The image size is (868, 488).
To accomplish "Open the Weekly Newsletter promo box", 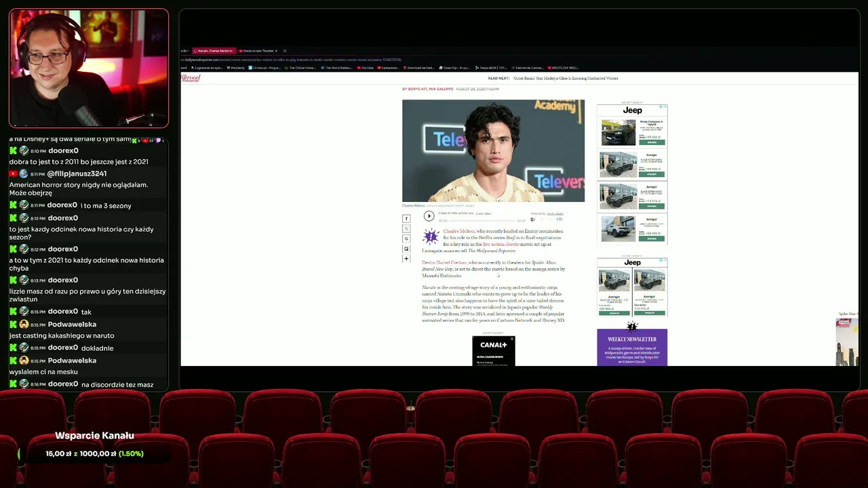I will 632,347.
